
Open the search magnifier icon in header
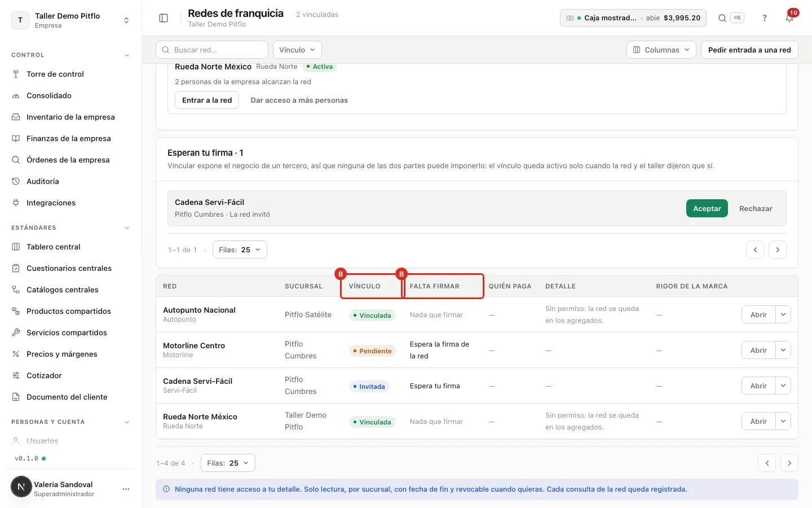(x=722, y=18)
